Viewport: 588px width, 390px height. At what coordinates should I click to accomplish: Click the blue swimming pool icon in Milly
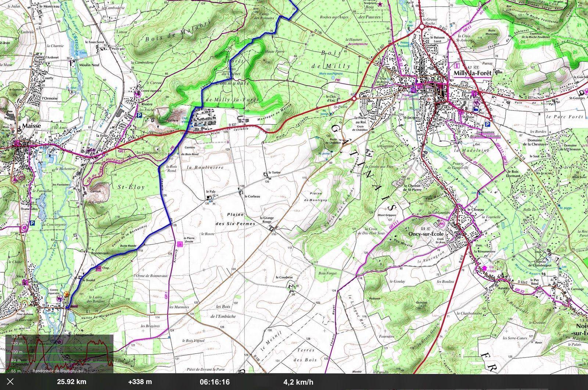pos(476,110)
